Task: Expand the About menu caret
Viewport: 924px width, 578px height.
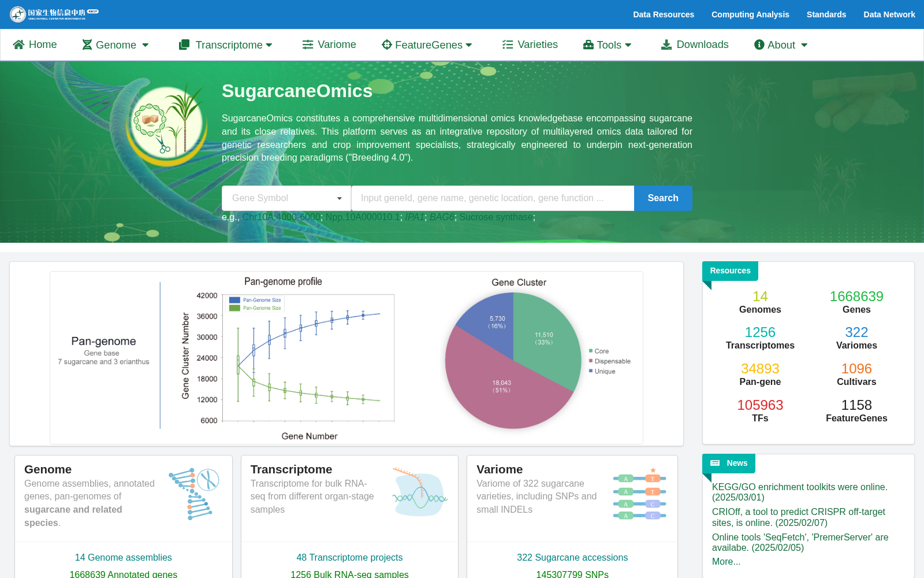Action: click(x=804, y=45)
